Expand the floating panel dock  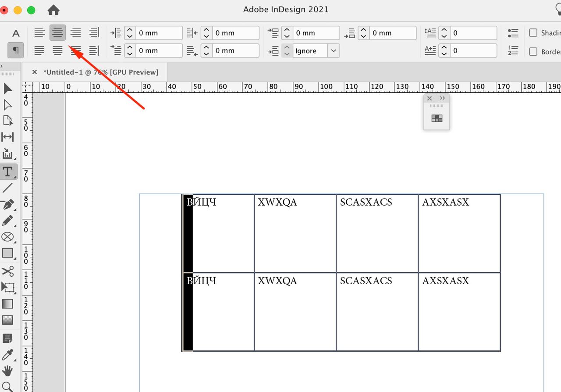[x=442, y=98]
